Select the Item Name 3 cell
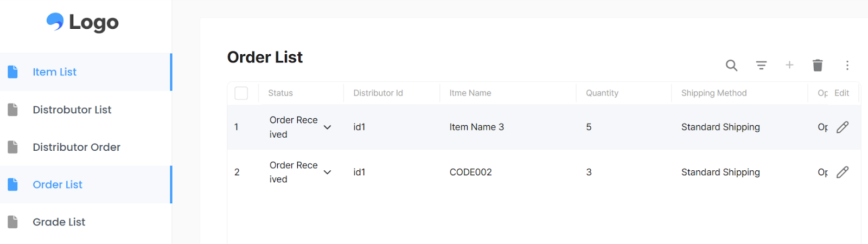 pyautogui.click(x=477, y=127)
